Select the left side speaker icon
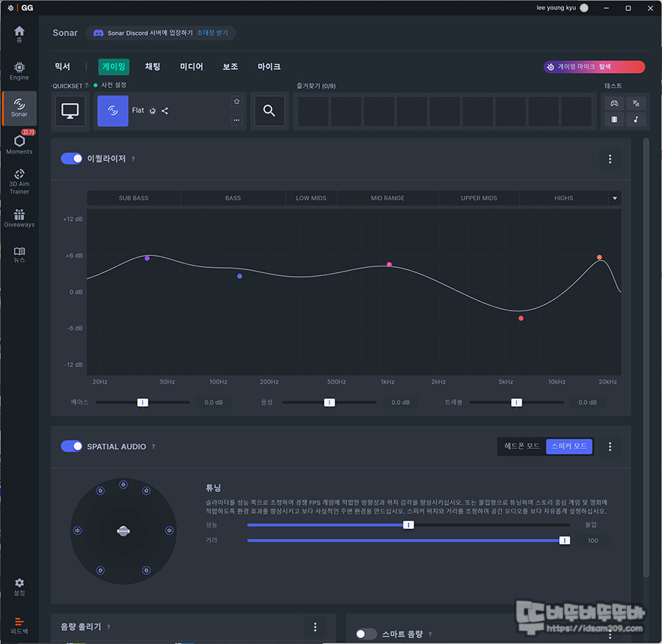 [x=77, y=531]
